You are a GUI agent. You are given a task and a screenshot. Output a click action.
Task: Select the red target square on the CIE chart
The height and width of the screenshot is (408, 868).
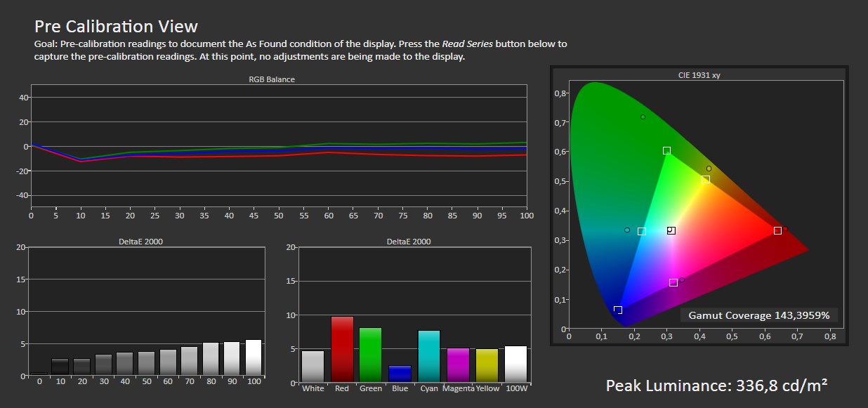point(777,230)
